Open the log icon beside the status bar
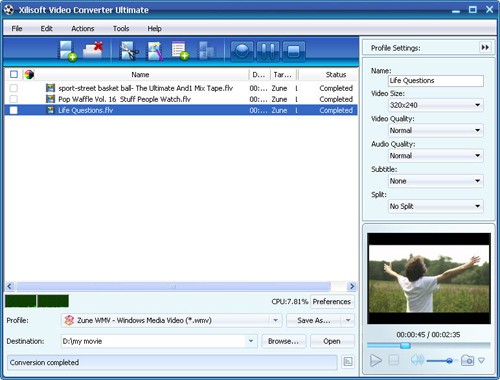This screenshot has width=500, height=380. point(348,362)
